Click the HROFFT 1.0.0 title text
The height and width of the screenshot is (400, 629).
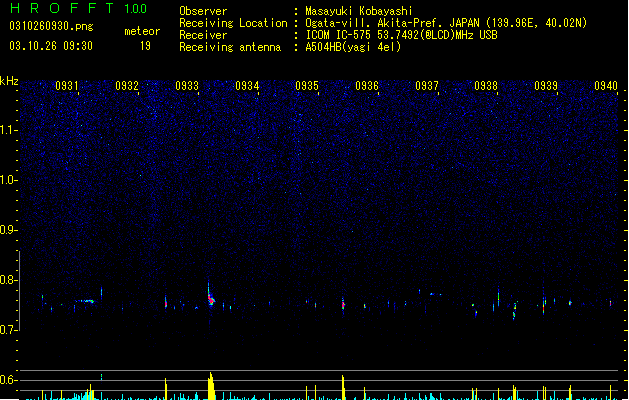tap(79, 8)
